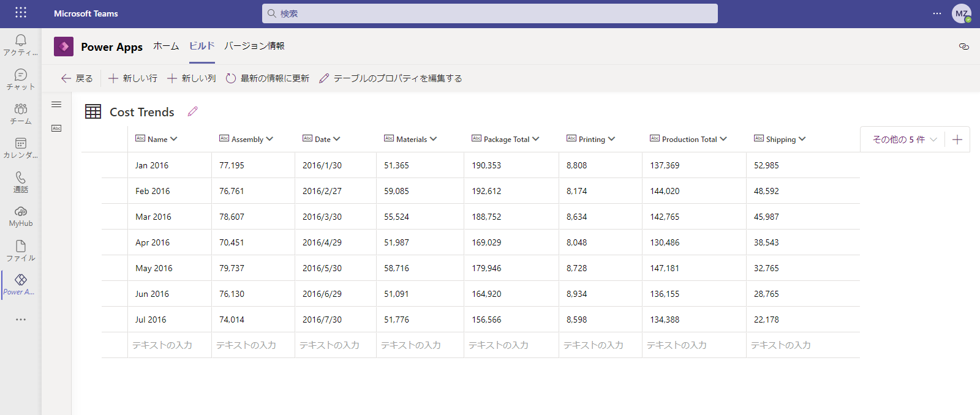
Task: Toggle the hamburger menu in table pane
Action: (x=56, y=105)
